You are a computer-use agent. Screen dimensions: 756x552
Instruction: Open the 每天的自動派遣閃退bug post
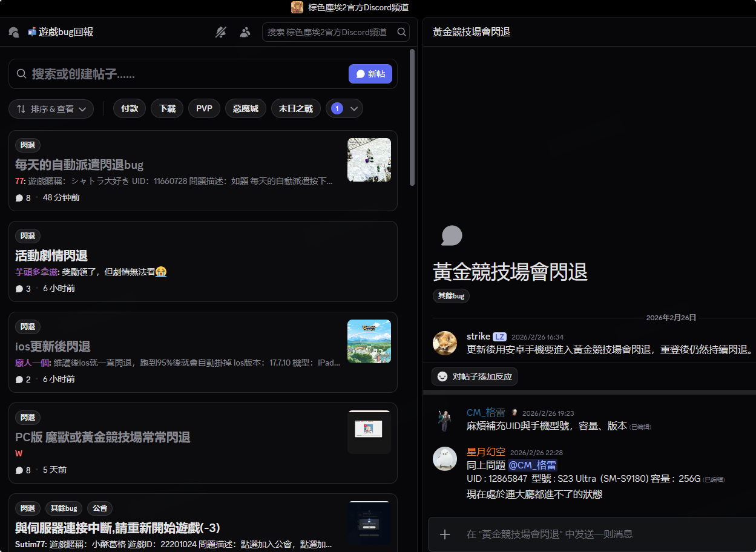[203, 171]
